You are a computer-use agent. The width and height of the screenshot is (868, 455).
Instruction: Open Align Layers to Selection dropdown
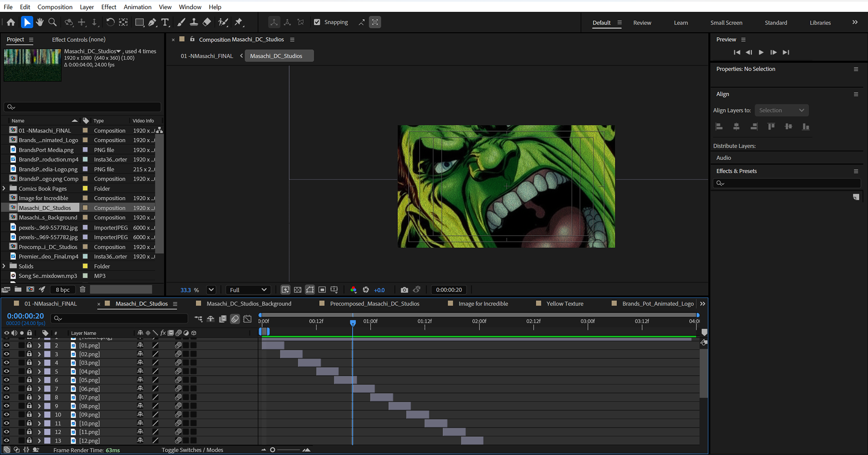(782, 110)
